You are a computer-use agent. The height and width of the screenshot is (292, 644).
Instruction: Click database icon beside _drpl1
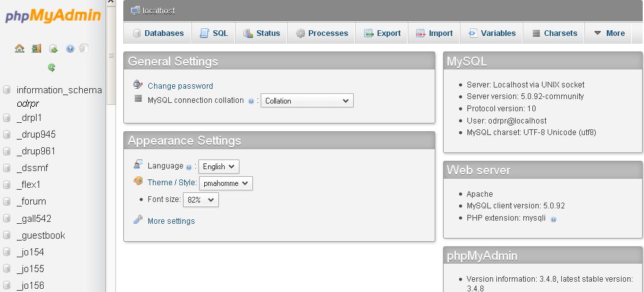pyautogui.click(x=6, y=118)
